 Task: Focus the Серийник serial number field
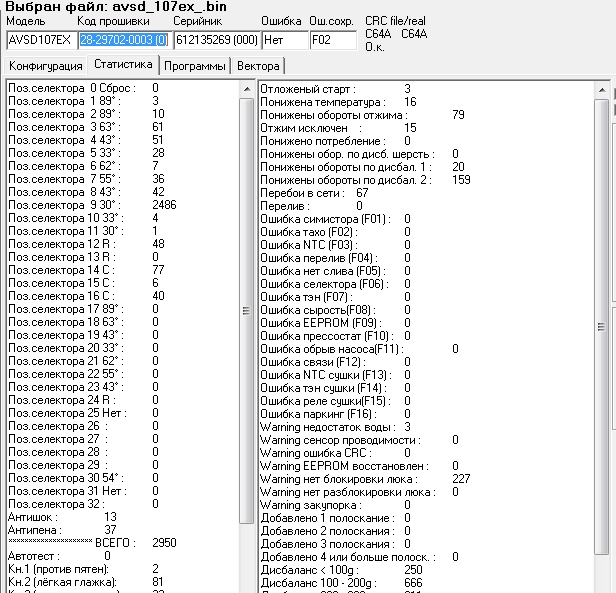(x=215, y=41)
